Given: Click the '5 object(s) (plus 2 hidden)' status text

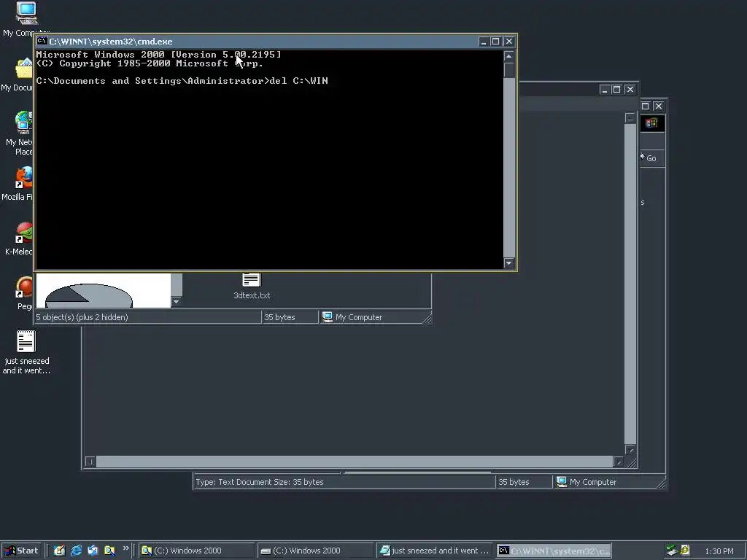Looking at the screenshot, I should coord(82,317).
